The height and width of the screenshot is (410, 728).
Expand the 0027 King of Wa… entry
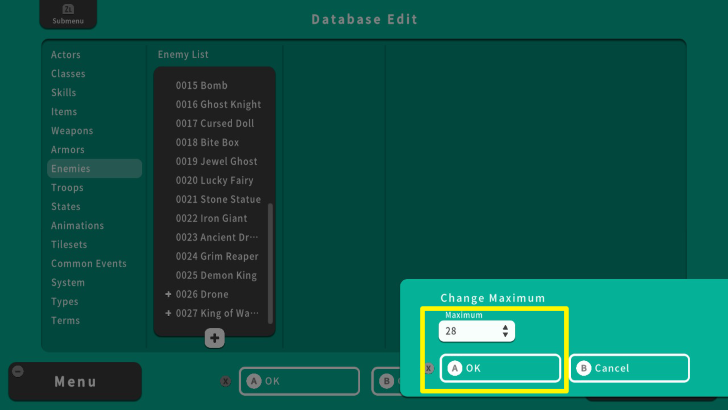pos(169,313)
